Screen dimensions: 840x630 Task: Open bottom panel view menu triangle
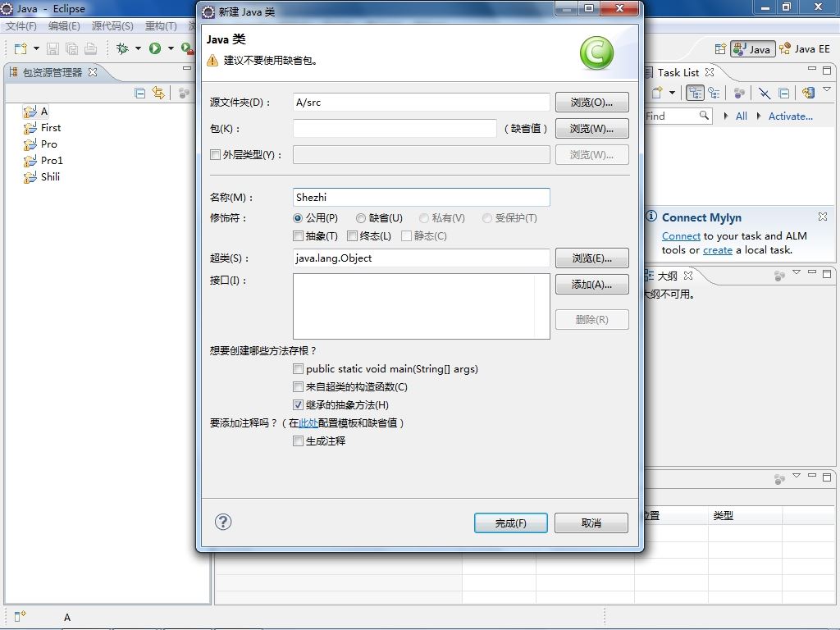tap(797, 475)
